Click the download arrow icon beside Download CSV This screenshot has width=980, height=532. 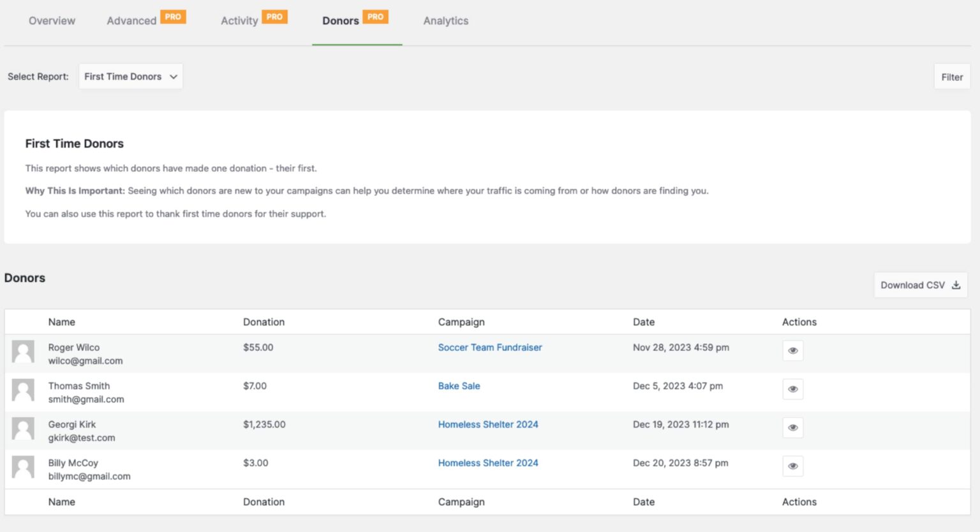(x=956, y=285)
